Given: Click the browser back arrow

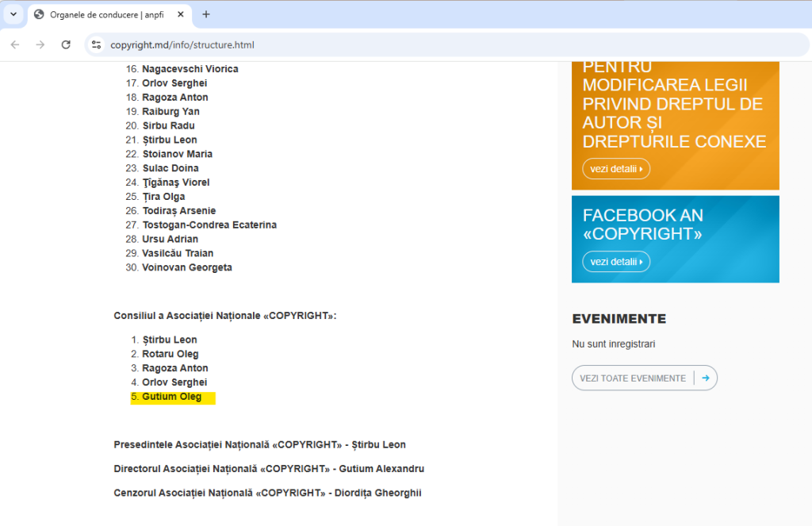Looking at the screenshot, I should 15,45.
